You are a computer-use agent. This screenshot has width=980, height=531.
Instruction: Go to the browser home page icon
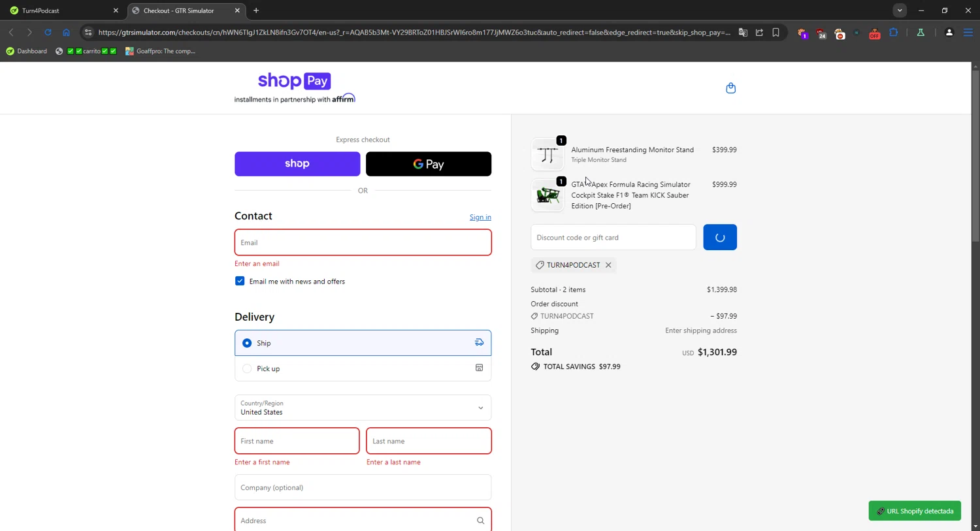click(66, 33)
